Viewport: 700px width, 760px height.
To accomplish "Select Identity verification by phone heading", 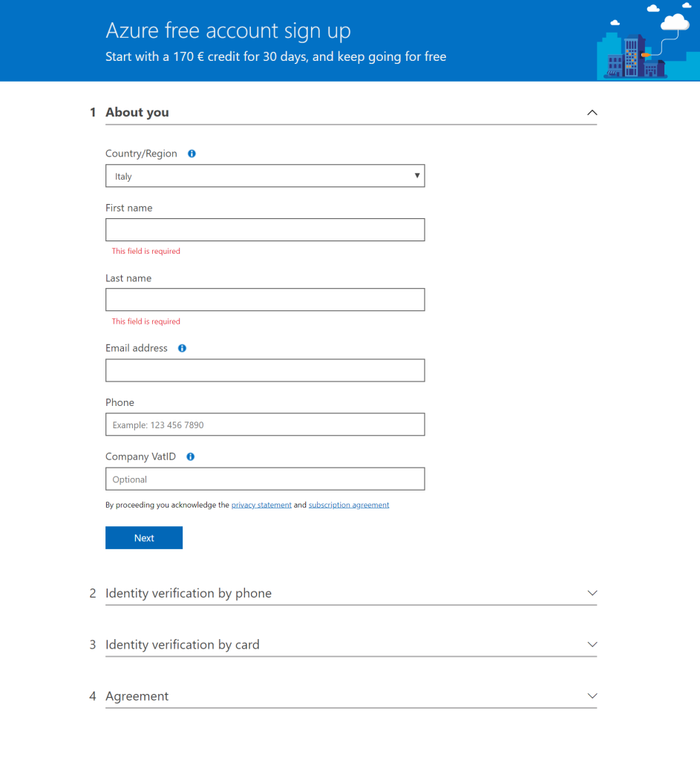I will pos(189,593).
